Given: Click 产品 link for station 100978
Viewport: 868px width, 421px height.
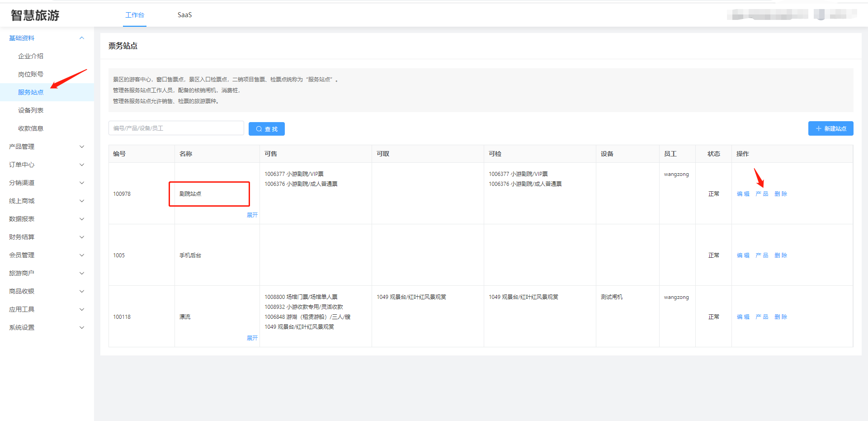Looking at the screenshot, I should pos(762,194).
